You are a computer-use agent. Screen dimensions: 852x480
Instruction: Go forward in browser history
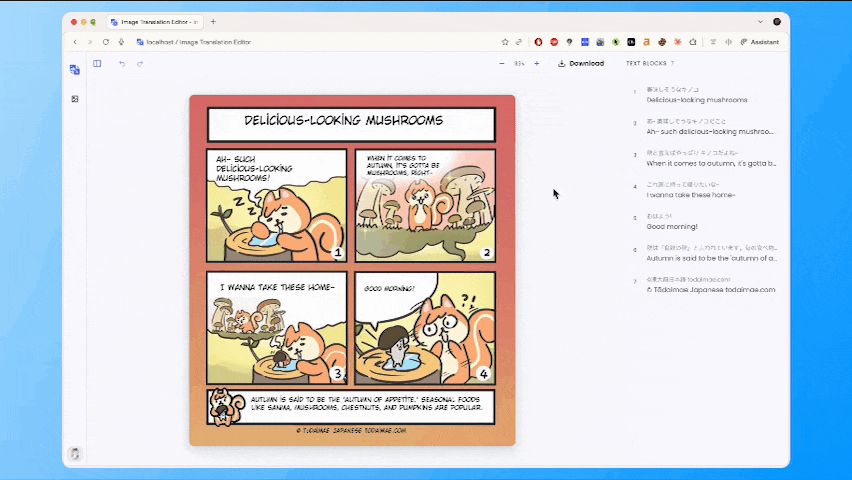[x=90, y=42]
